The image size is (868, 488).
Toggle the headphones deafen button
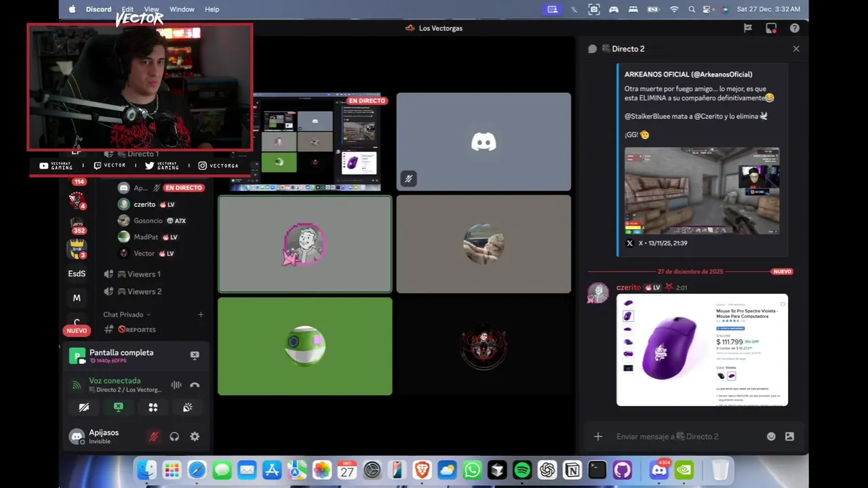click(x=174, y=436)
